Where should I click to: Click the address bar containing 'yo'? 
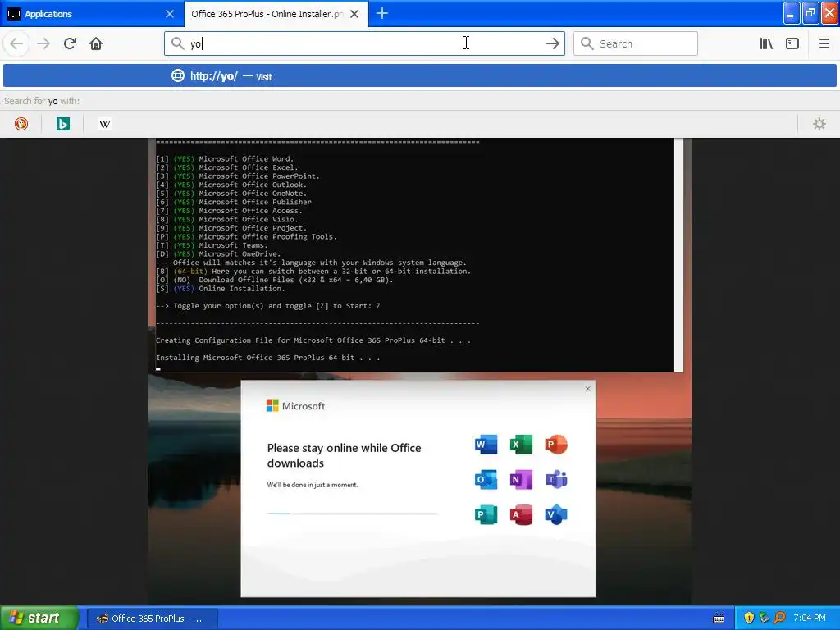364,43
